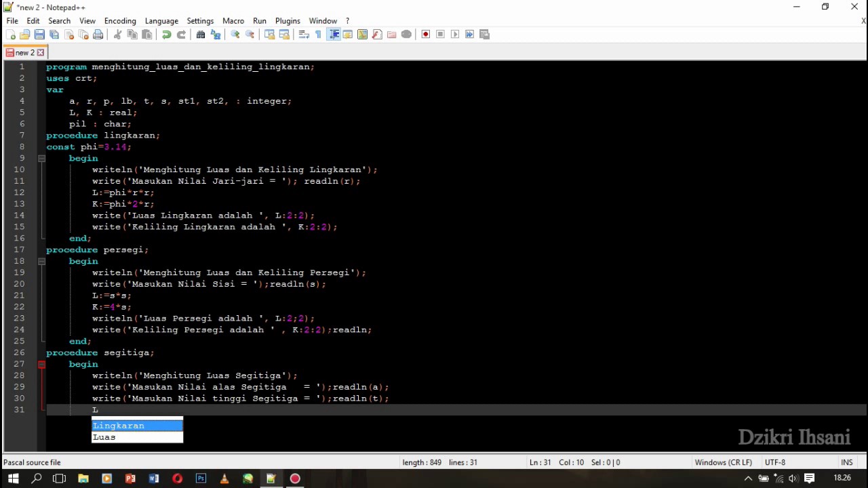868x488 pixels.
Task: Open VLC media player from the taskbar
Action: pos(224,479)
